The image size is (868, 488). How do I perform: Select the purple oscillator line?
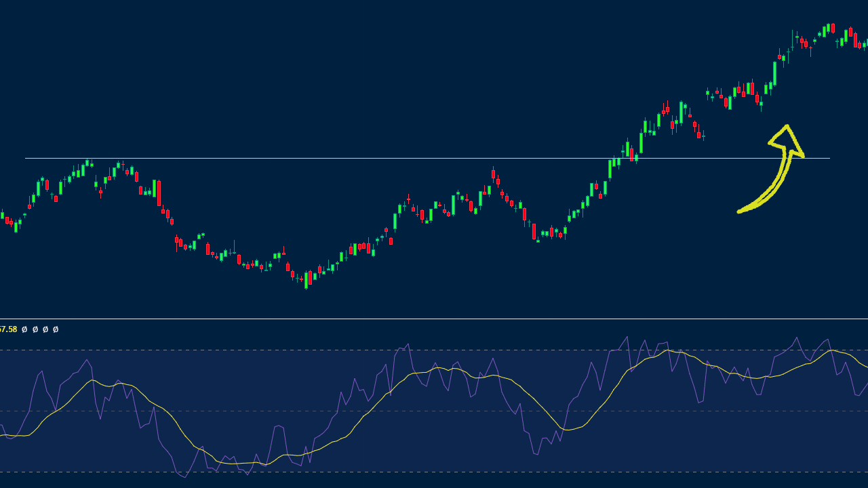pyautogui.click(x=407, y=346)
